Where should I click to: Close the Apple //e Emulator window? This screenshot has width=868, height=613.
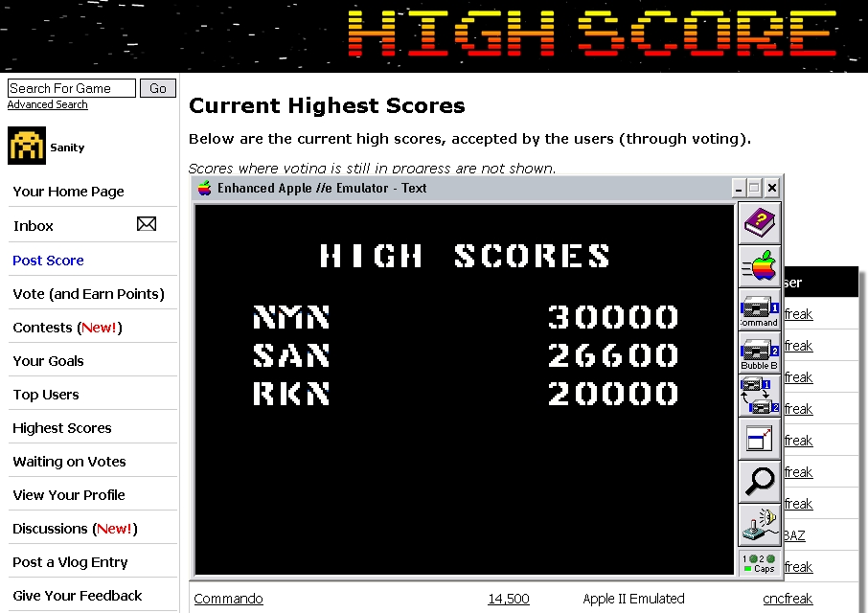tap(772, 189)
